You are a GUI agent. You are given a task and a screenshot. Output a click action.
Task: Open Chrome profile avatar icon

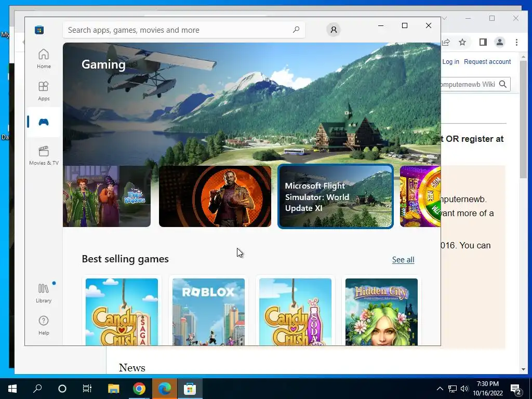tap(500, 42)
